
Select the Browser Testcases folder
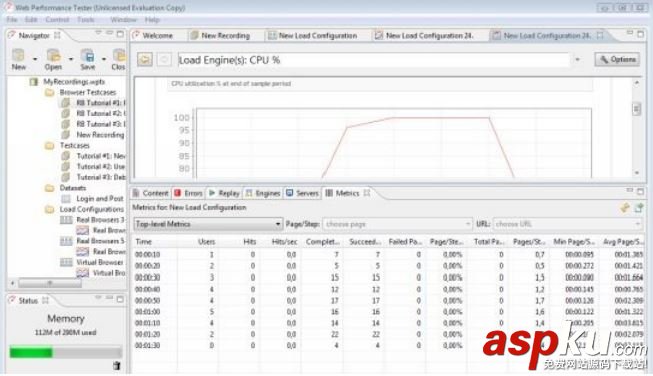[x=87, y=92]
